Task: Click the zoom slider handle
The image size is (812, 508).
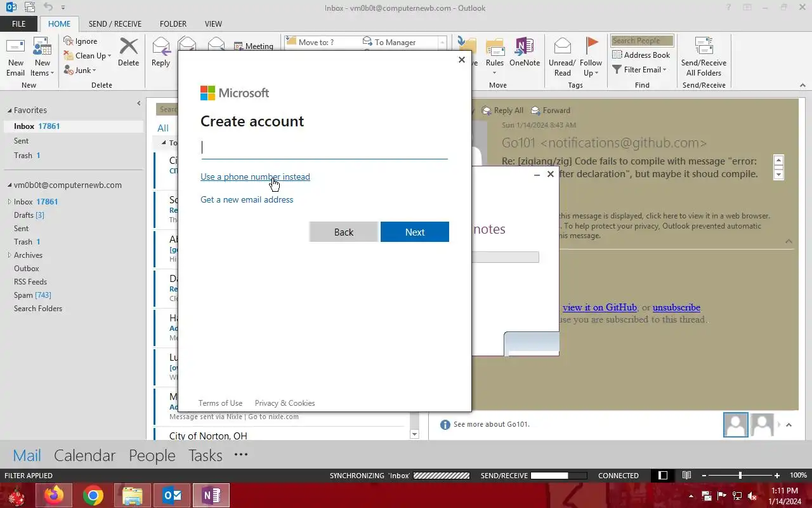Action: (740, 476)
